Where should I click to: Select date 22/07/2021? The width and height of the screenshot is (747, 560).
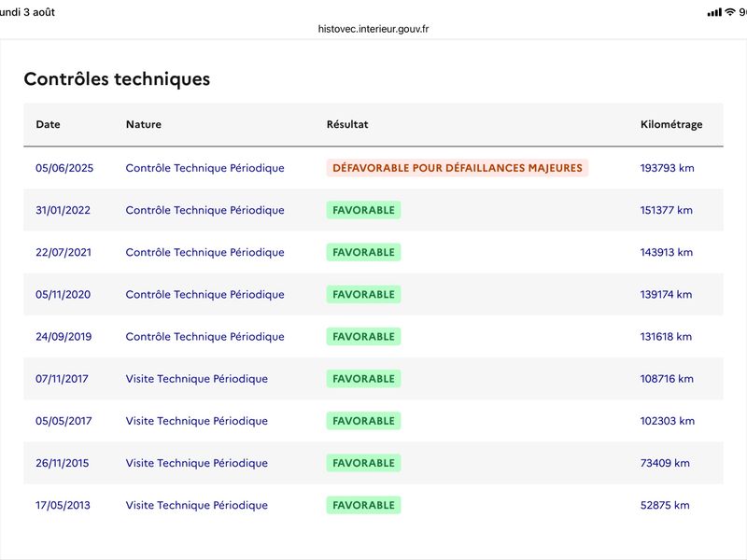63,252
